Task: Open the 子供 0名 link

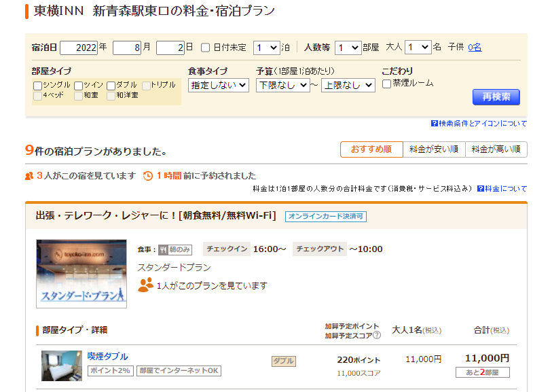Action: coord(475,47)
